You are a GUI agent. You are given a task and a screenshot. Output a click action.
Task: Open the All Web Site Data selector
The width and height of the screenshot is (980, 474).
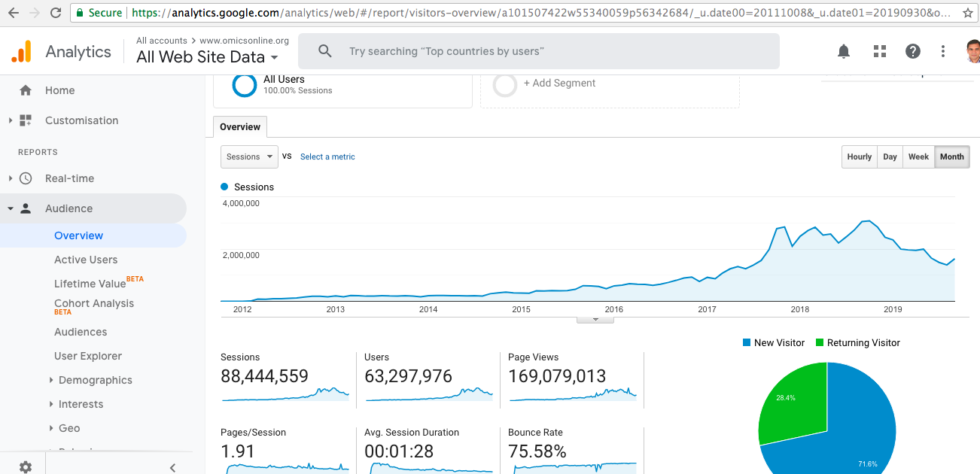[207, 57]
